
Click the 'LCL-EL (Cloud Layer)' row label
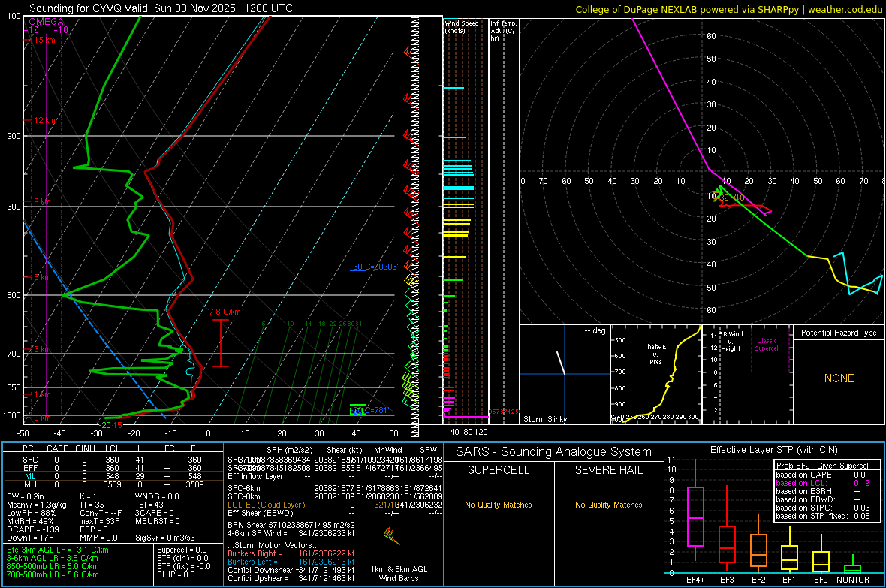[266, 505]
